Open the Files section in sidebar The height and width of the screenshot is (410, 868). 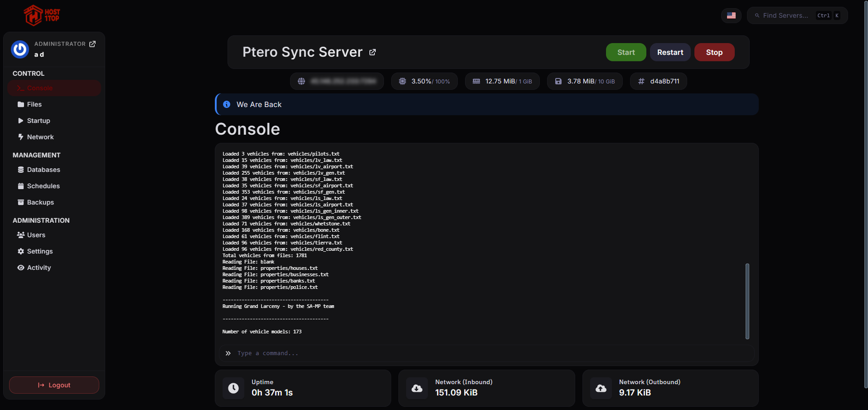pos(34,104)
